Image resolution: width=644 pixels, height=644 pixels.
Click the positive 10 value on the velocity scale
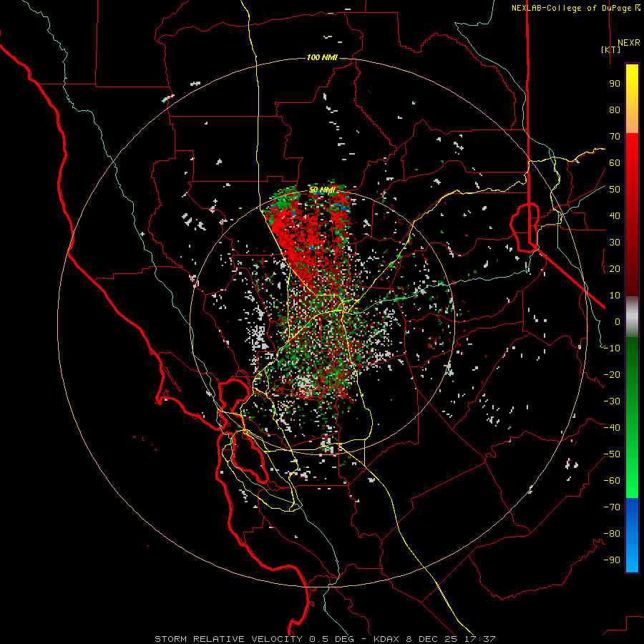tap(615, 296)
